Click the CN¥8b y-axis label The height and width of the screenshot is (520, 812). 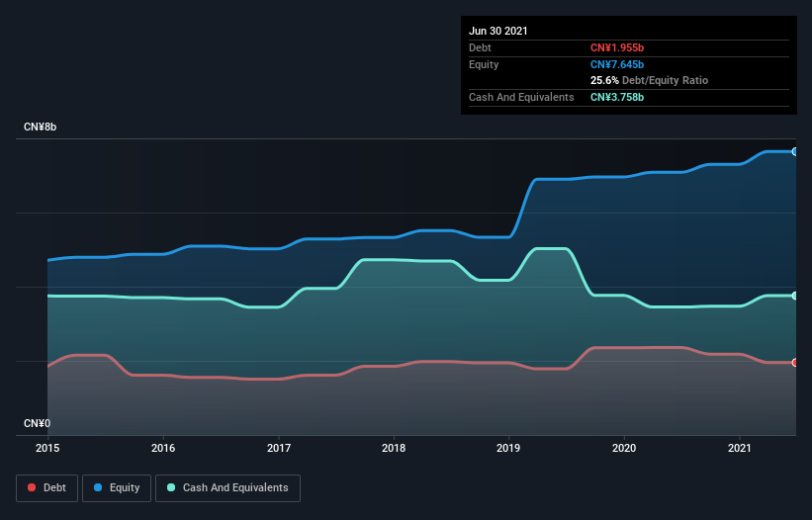(40, 127)
